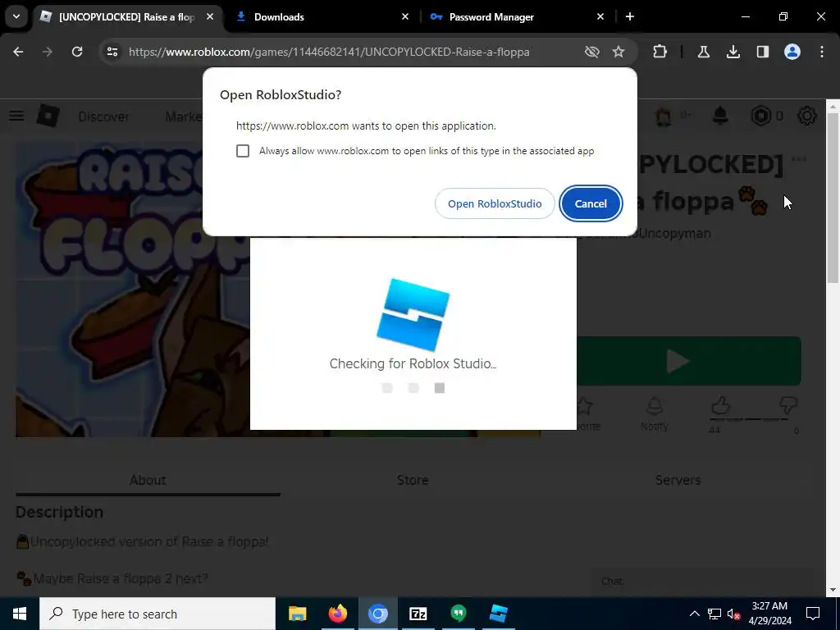Expand the tab search dropdown arrow
Image resolution: width=840 pixels, height=630 pixels.
point(16,16)
